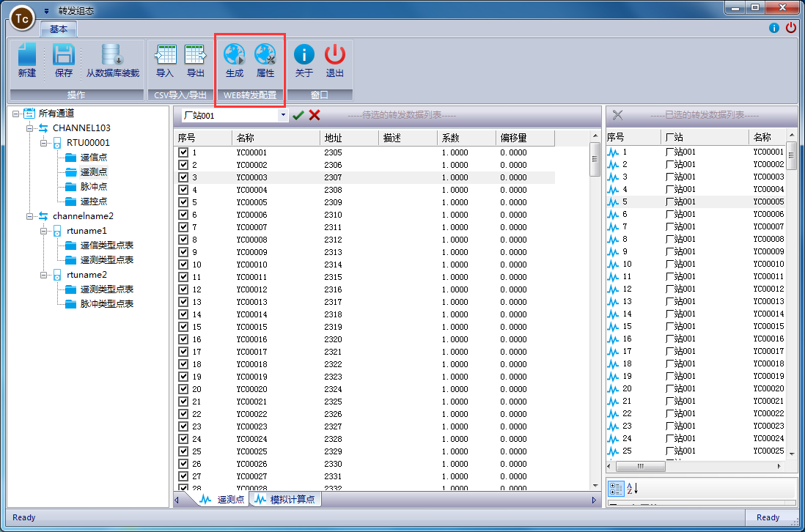The image size is (805, 532).
Task: Collapse the CHANNEL103 tree node
Action: pos(30,128)
